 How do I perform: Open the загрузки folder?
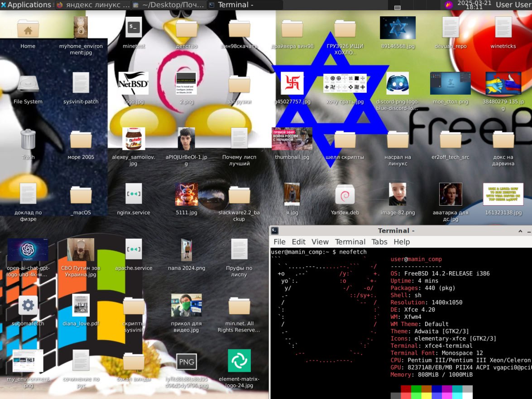coord(239,84)
